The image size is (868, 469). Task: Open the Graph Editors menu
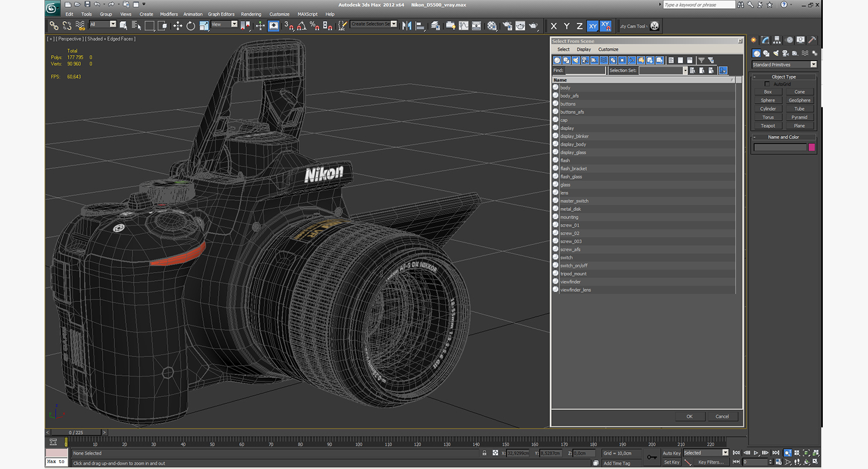coord(221,14)
